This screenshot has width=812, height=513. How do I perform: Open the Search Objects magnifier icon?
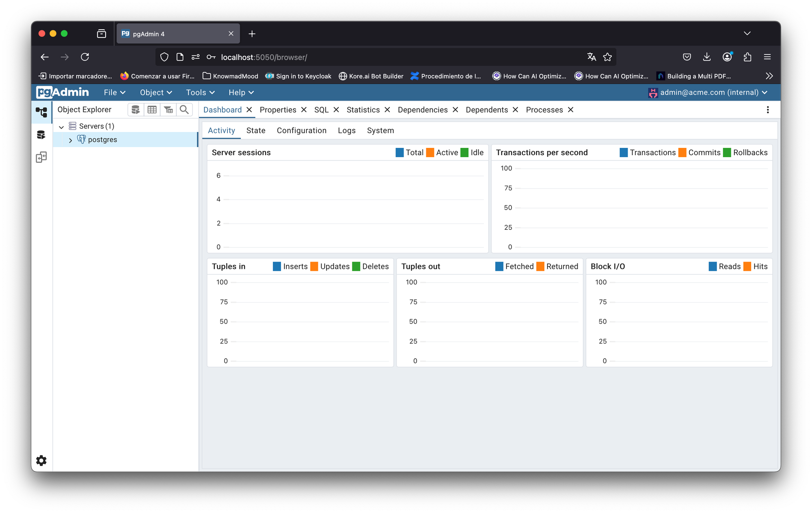click(x=184, y=110)
